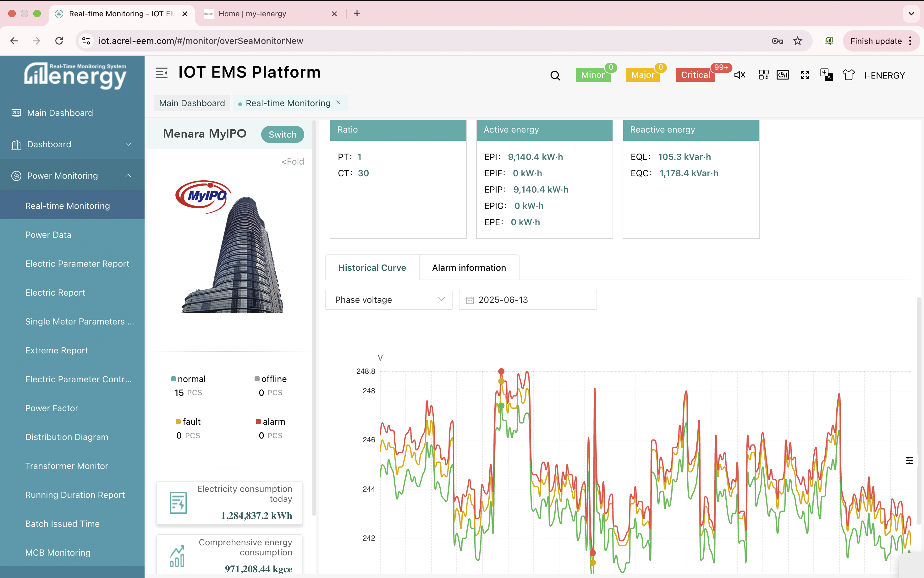
Task: Click the Power Monitoring circular icon
Action: [16, 176]
